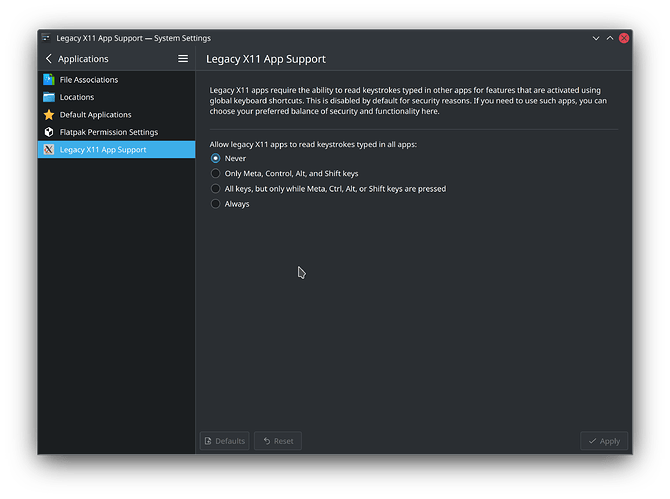Open Locations settings
Image resolution: width=670 pixels, height=499 pixels.
(x=117, y=97)
